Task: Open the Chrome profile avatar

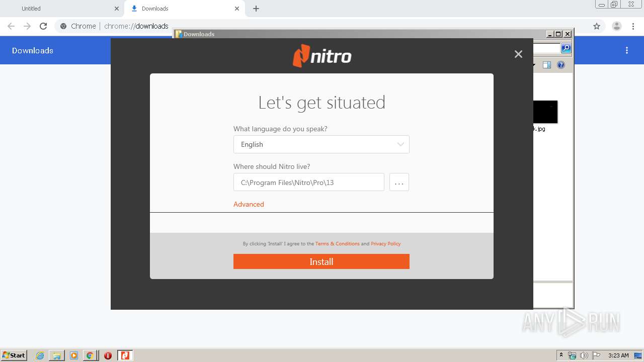Action: click(x=616, y=26)
